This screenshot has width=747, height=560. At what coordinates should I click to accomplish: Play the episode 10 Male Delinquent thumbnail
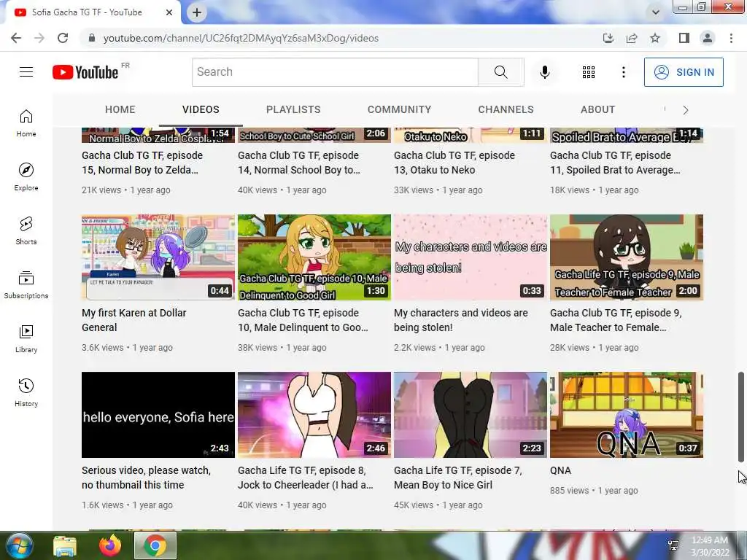coord(314,257)
